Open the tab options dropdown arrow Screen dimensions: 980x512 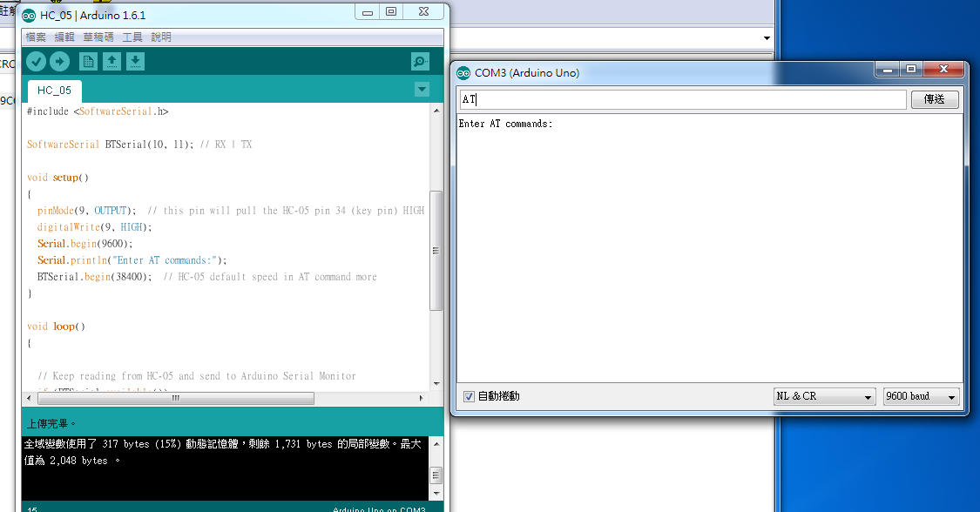coord(422,90)
